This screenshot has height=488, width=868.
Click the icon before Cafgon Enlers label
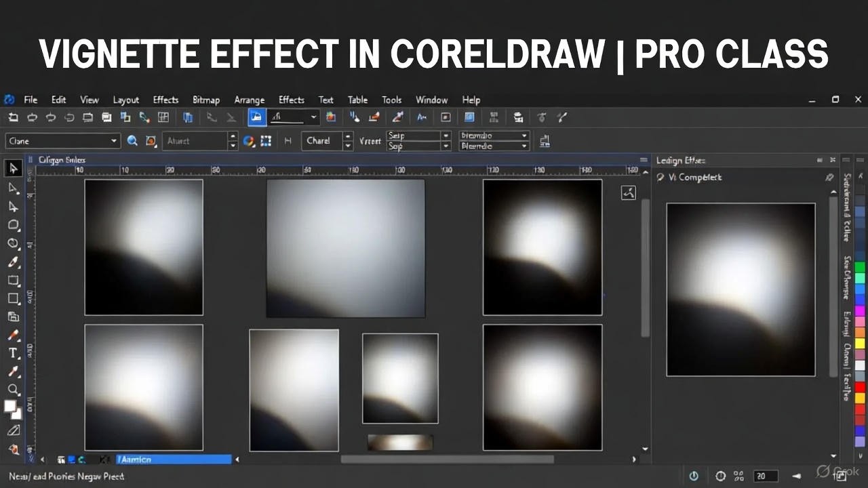point(30,160)
